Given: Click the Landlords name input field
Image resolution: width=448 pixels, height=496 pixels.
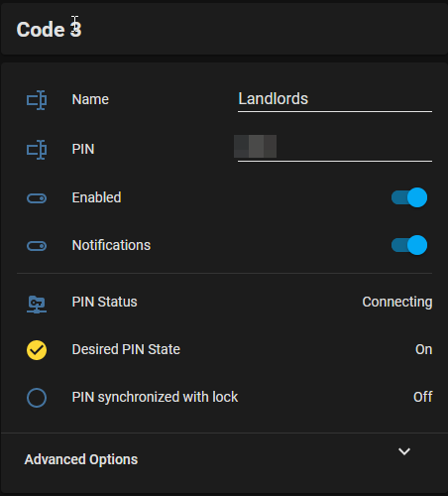Looking at the screenshot, I should pos(335,100).
